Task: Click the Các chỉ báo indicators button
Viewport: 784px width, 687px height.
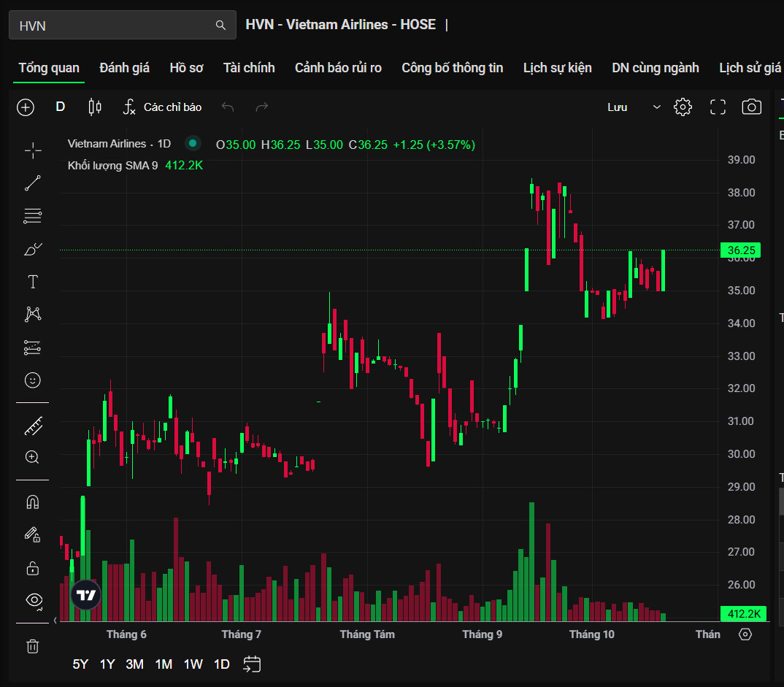Action: click(x=162, y=107)
